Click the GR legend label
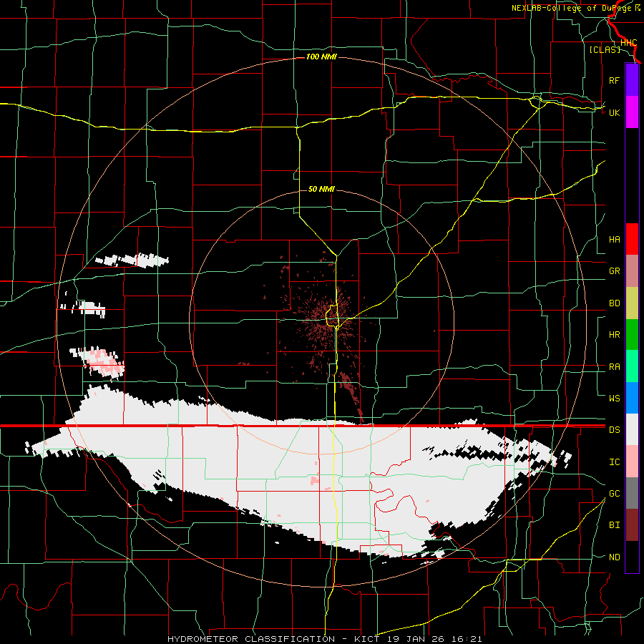This screenshot has width=644, height=644. [614, 271]
